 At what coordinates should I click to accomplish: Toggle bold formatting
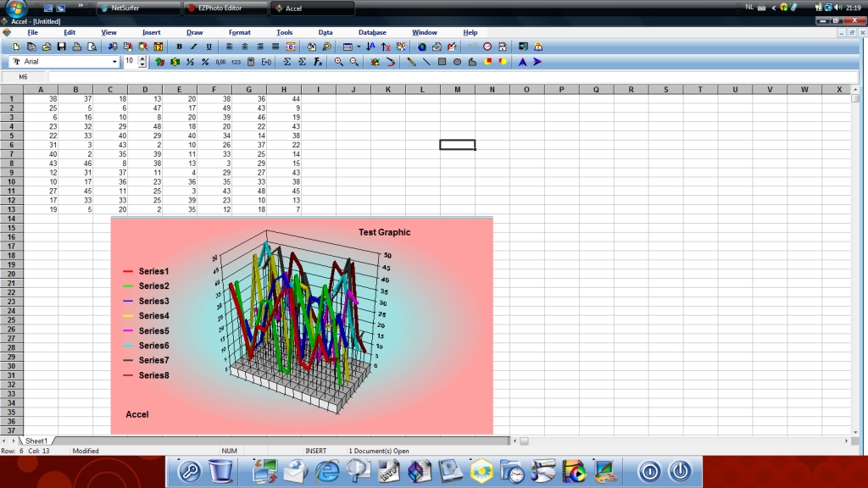tap(181, 46)
